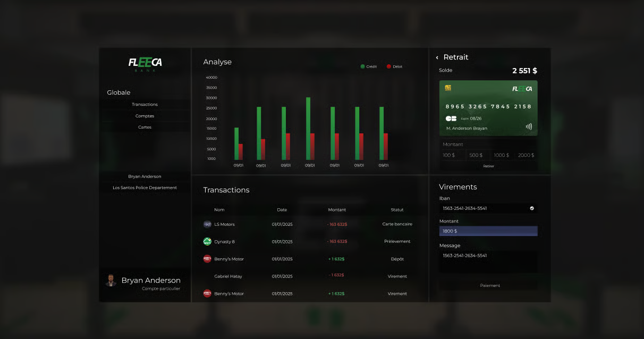Toggle the red Débit legend dot
Viewport: 644px width, 339px height.
coord(389,66)
